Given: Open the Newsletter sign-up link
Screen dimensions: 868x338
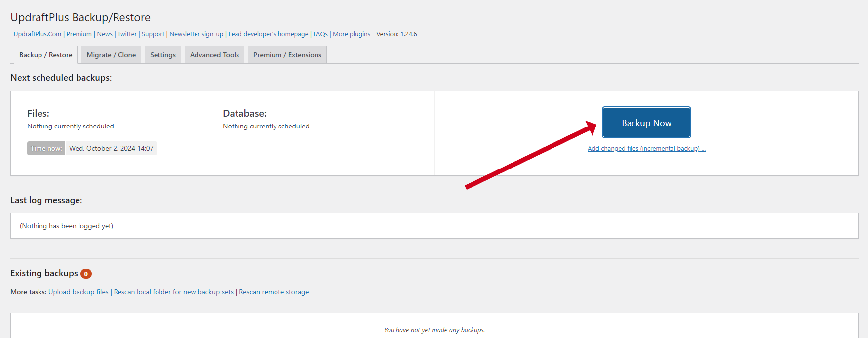Looking at the screenshot, I should 196,34.
